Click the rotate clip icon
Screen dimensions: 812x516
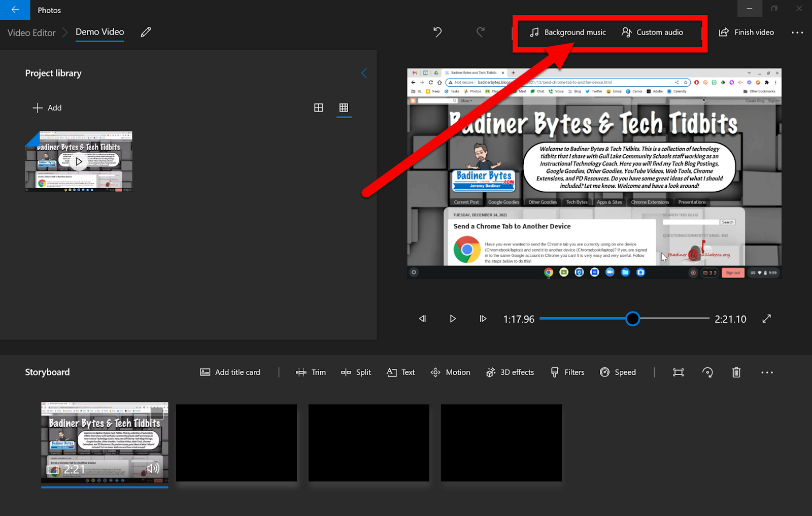coord(707,372)
